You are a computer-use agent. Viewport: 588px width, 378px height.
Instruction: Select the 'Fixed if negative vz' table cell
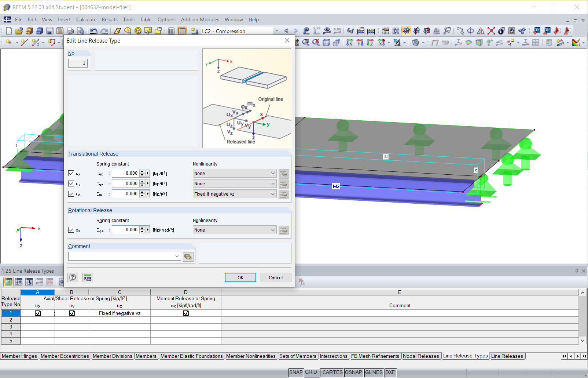pyautogui.click(x=120, y=313)
